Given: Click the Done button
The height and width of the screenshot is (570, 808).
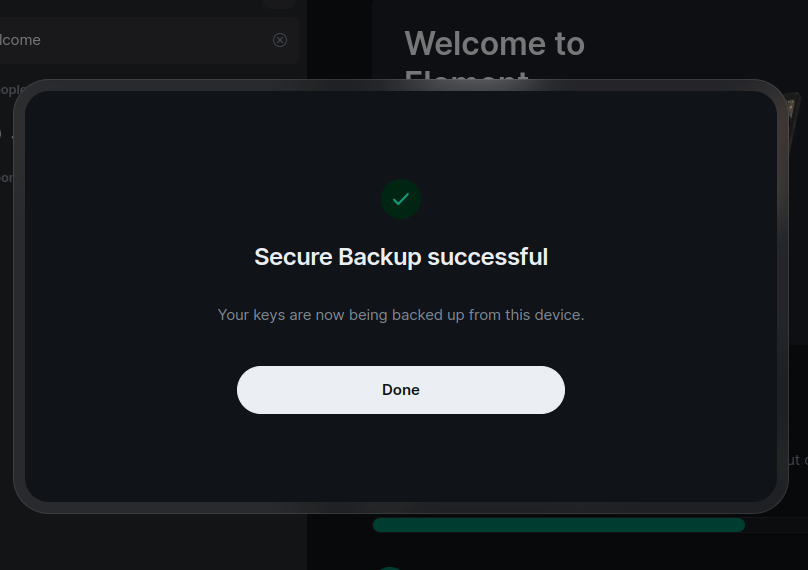Looking at the screenshot, I should click(400, 390).
